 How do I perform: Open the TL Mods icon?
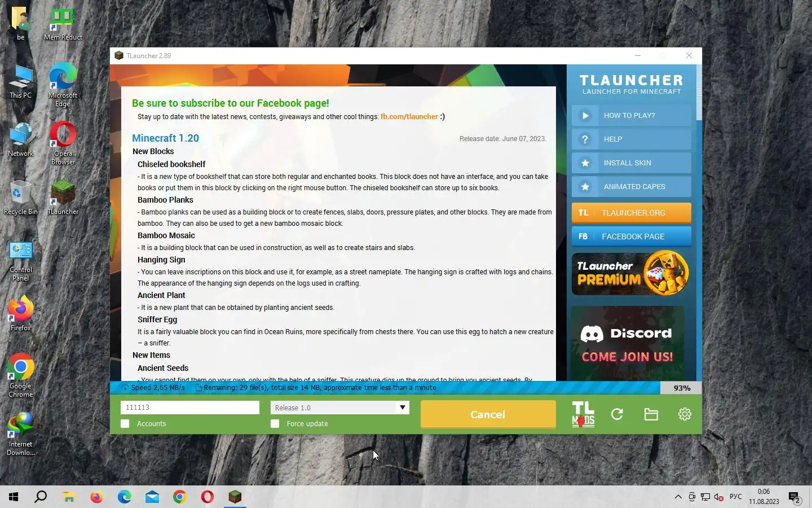[583, 414]
